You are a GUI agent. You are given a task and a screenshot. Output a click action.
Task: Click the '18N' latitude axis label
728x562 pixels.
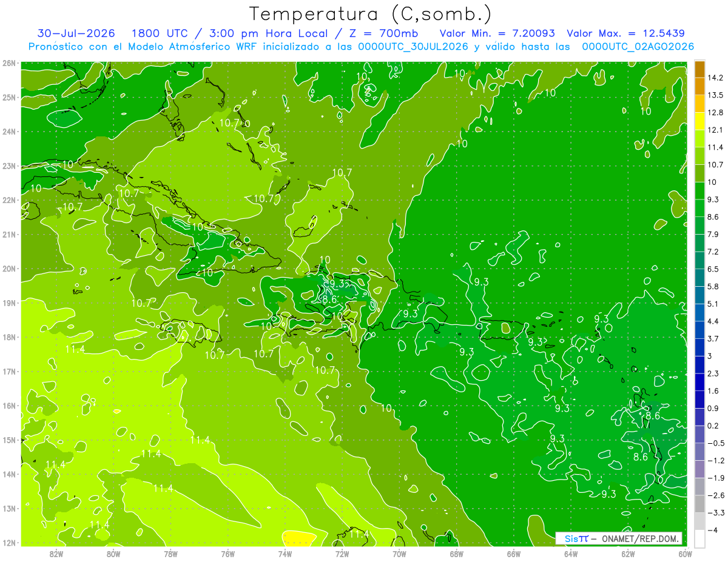pyautogui.click(x=9, y=337)
